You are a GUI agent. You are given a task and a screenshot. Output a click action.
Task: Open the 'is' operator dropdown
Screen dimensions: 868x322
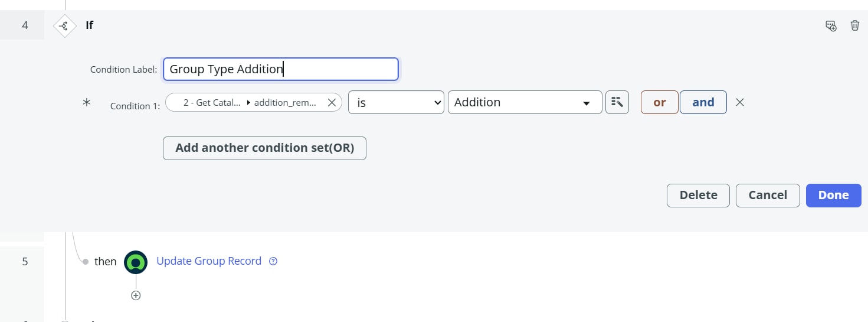coord(395,102)
